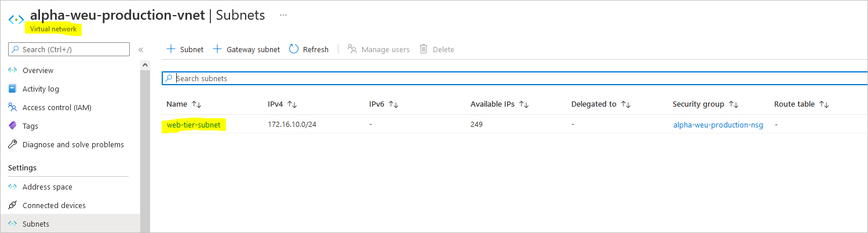This screenshot has height=233, width=868.
Task: Click the Address space icon
Action: (13, 187)
